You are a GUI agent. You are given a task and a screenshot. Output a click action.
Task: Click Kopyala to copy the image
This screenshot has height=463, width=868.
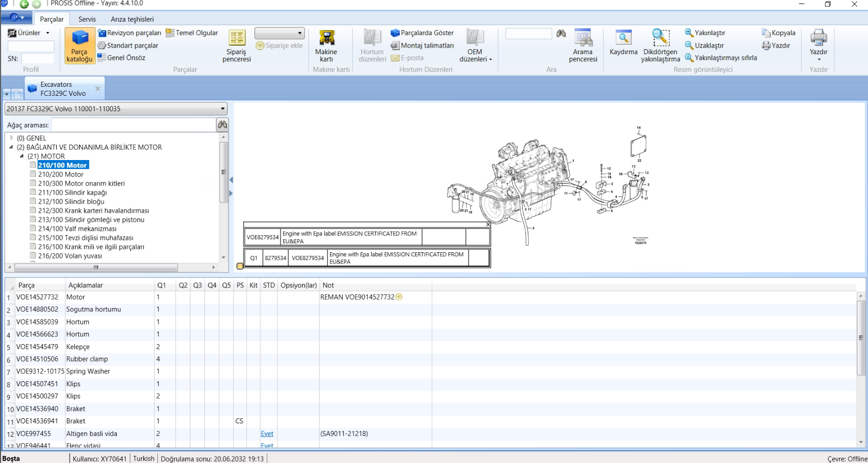(779, 33)
